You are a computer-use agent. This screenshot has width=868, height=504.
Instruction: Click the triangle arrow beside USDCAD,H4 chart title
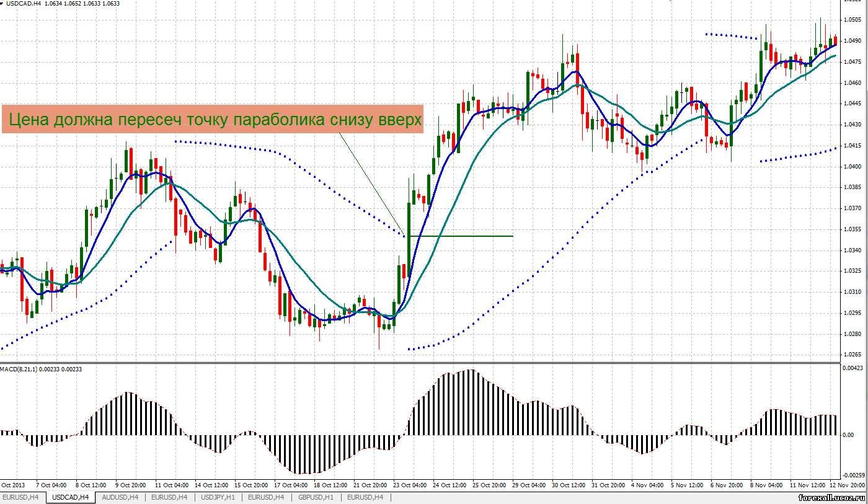3,4
